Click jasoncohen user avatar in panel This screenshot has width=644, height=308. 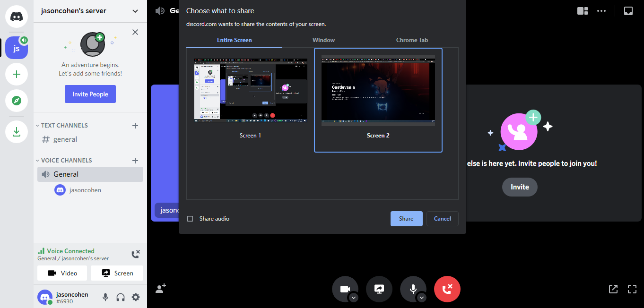(45, 297)
